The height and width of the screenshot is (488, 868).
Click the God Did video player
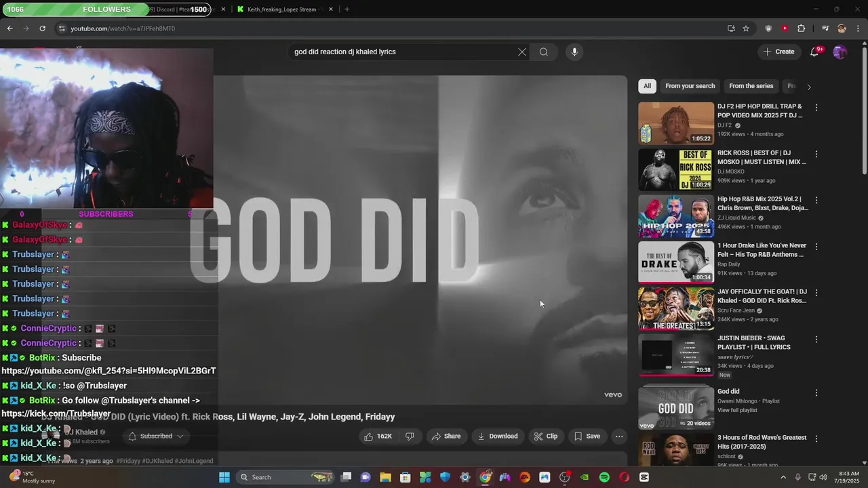420,240
